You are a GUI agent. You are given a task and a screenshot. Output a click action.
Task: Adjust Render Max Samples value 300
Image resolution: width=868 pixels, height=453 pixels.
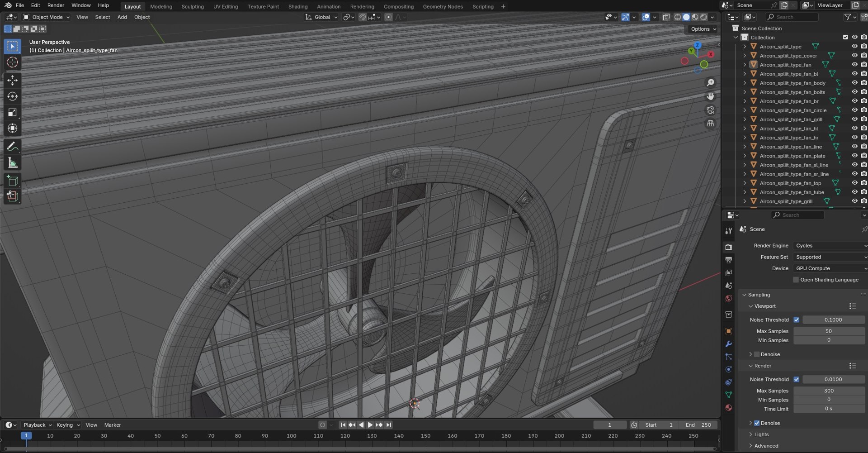(829, 391)
